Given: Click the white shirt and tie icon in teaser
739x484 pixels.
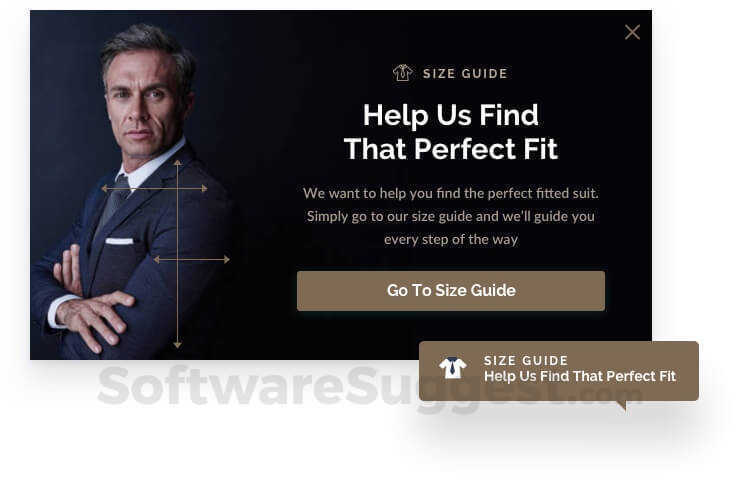Looking at the screenshot, I should coord(452,368).
